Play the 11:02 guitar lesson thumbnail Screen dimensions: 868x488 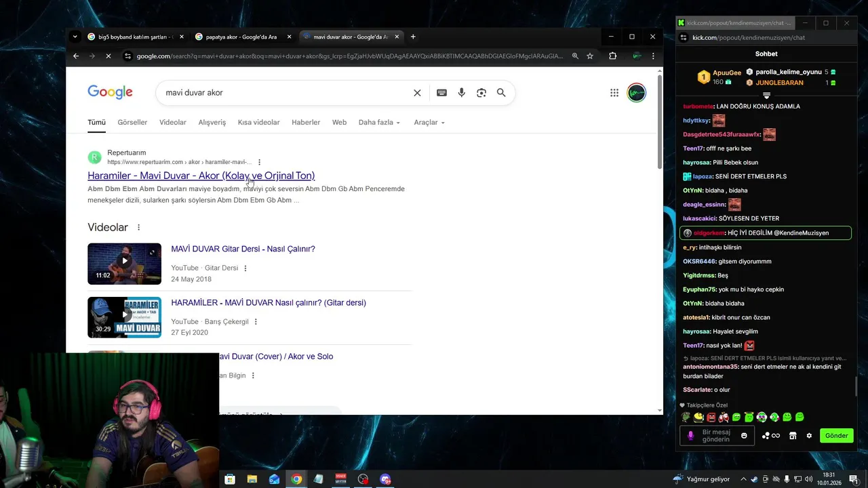point(124,264)
